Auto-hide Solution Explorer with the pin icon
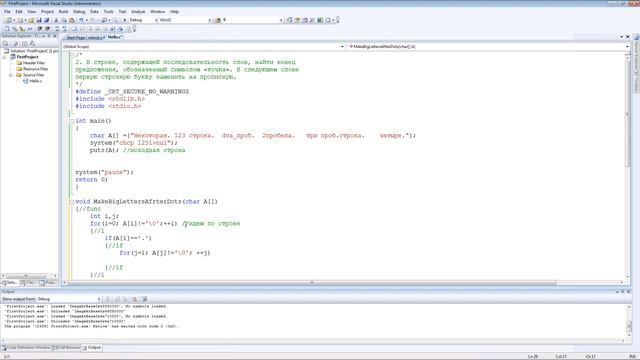This screenshot has width=640, height=360. [49, 36]
